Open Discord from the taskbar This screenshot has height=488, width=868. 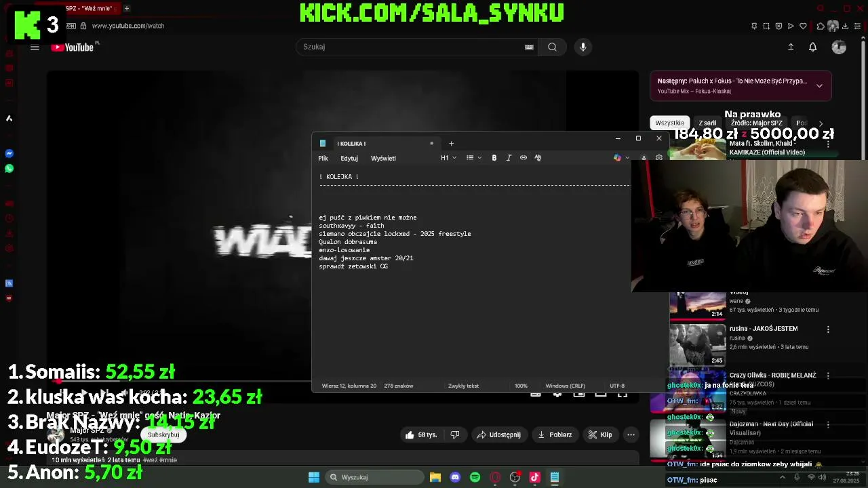pos(455,477)
